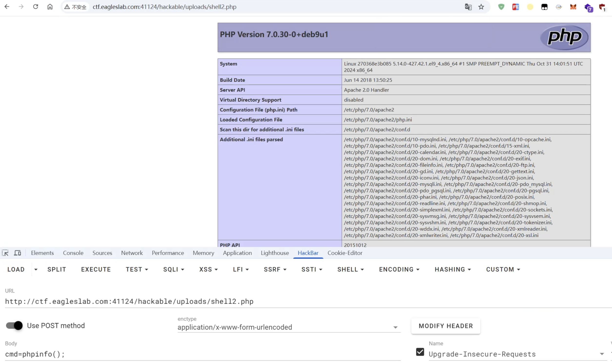Toggle device toolbar in DevTools
Screen dimensions: 612x364
tap(17, 253)
